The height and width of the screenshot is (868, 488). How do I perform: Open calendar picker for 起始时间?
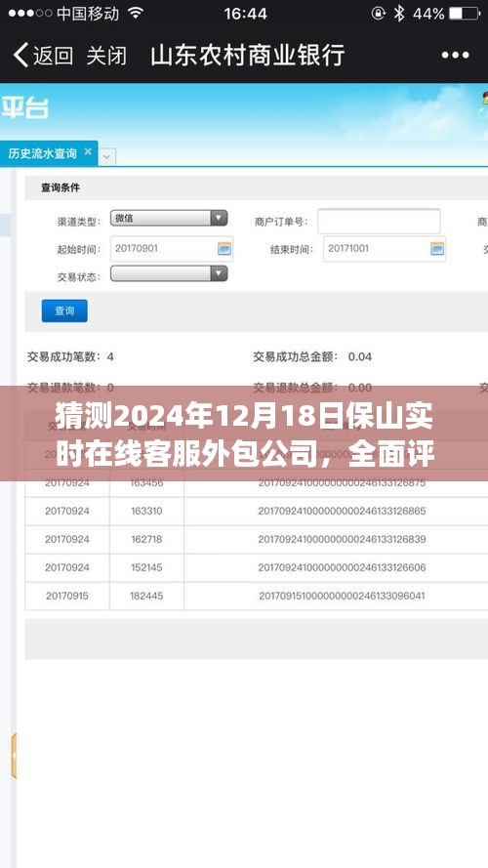click(x=224, y=249)
